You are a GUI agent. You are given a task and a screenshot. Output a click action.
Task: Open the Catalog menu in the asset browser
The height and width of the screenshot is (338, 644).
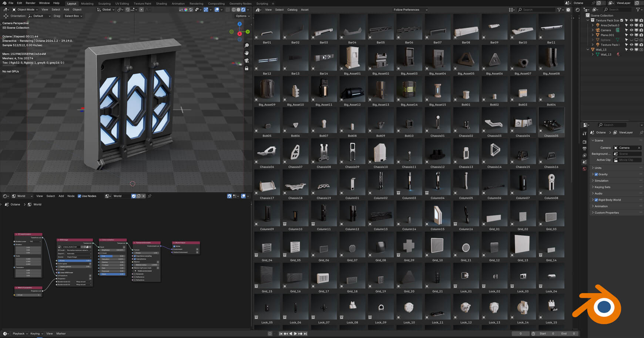(x=292, y=10)
